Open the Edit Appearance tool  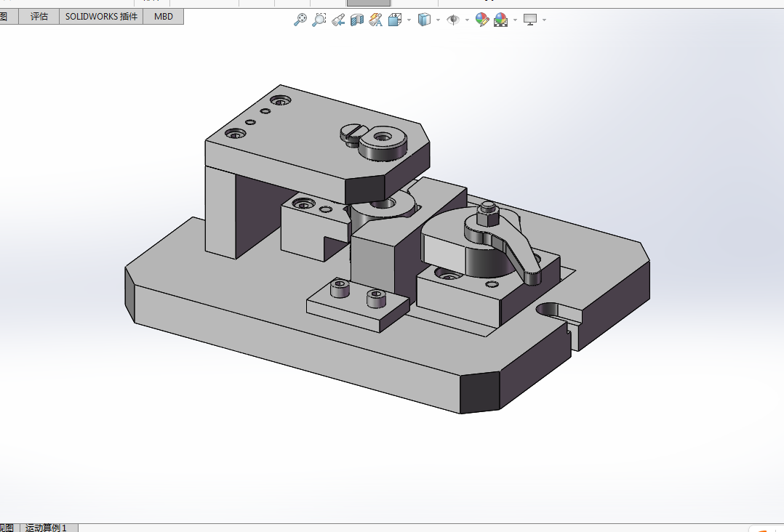[x=482, y=20]
